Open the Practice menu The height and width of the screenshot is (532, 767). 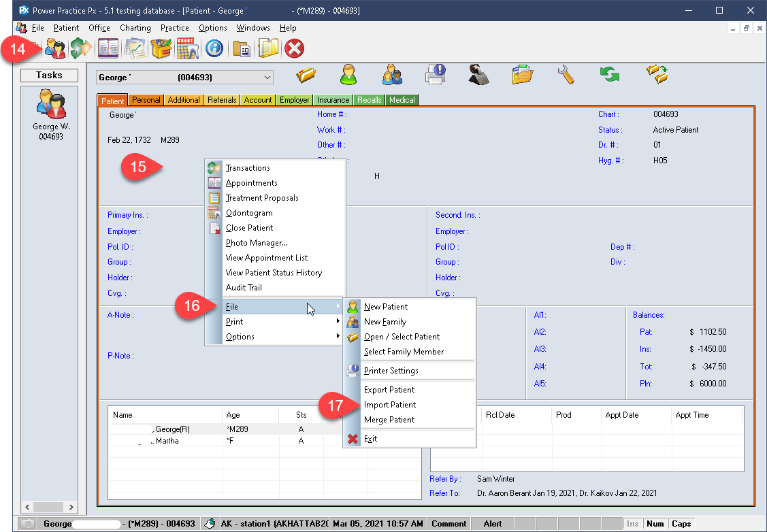175,28
